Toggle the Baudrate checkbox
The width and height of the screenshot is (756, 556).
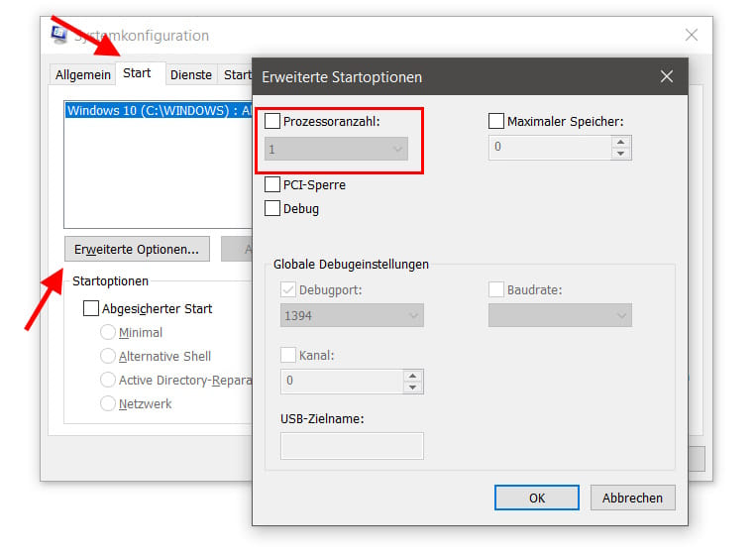point(496,289)
